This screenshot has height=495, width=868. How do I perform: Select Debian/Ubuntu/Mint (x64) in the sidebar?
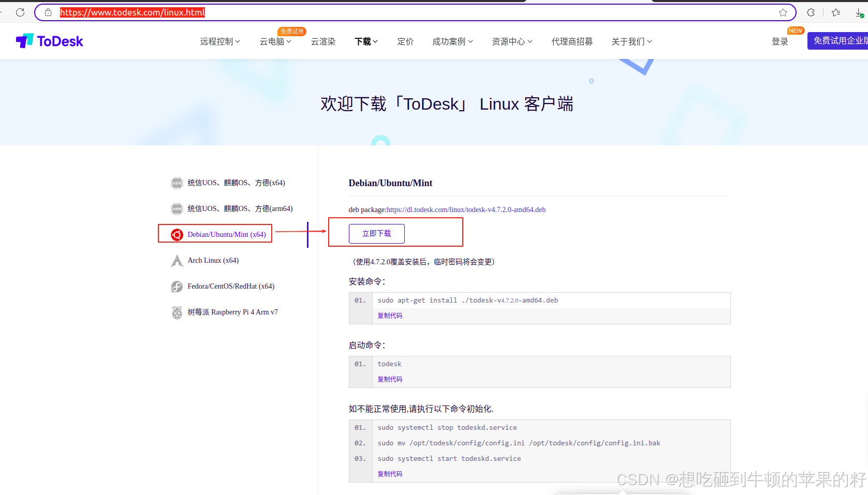226,234
